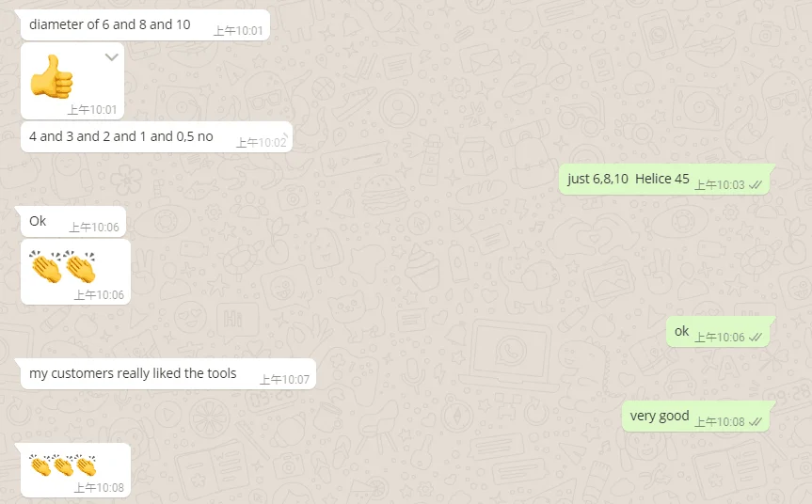The image size is (812, 504).
Task: Select the 'diameter of 6 and 8 and 10' message
Action: coord(145,24)
